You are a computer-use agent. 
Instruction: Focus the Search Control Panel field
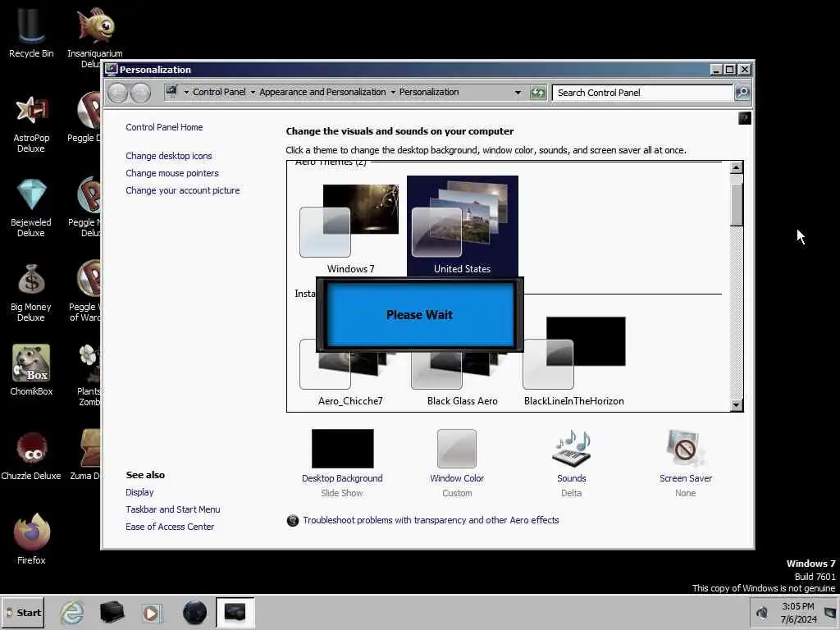point(643,93)
